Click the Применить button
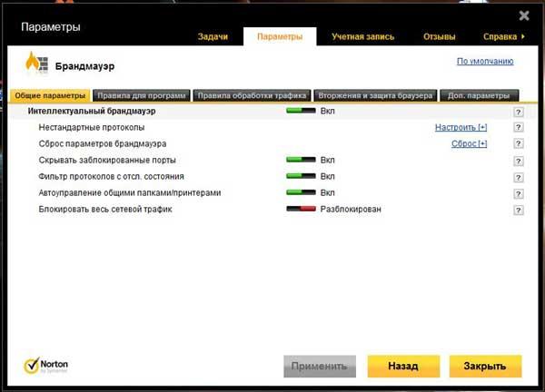545x392 pixels. [x=320, y=366]
